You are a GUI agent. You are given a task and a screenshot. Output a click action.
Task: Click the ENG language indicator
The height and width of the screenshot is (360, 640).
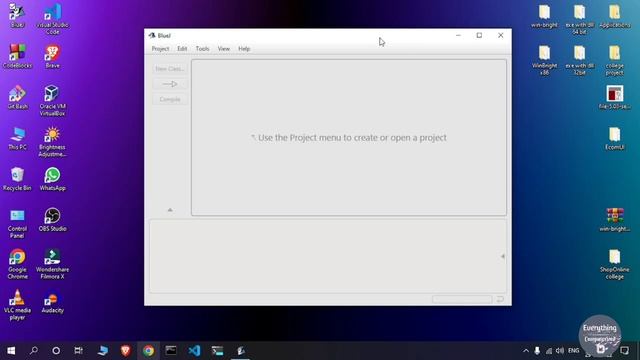tap(573, 351)
